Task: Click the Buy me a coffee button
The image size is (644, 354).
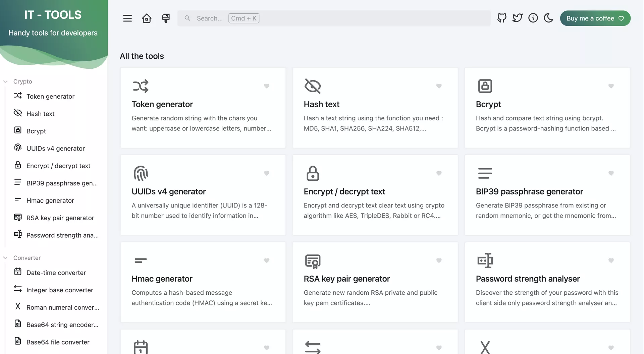Action: pos(595,18)
